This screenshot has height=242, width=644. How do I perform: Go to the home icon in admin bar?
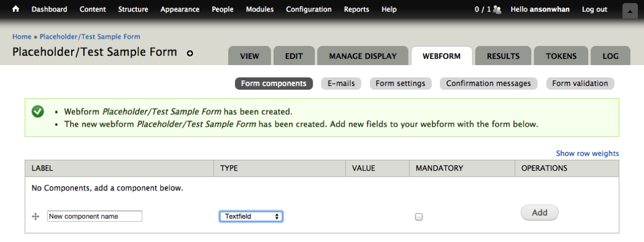[15, 9]
